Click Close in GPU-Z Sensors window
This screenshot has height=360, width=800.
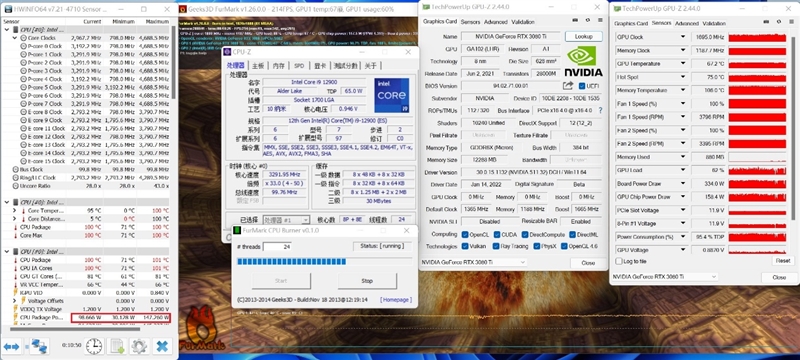tap(779, 277)
